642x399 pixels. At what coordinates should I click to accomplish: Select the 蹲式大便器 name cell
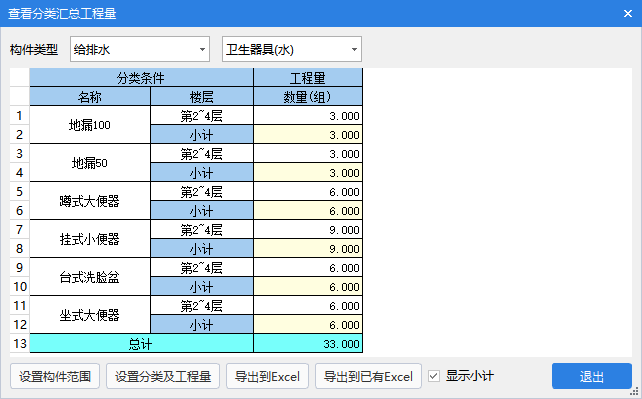(x=90, y=201)
